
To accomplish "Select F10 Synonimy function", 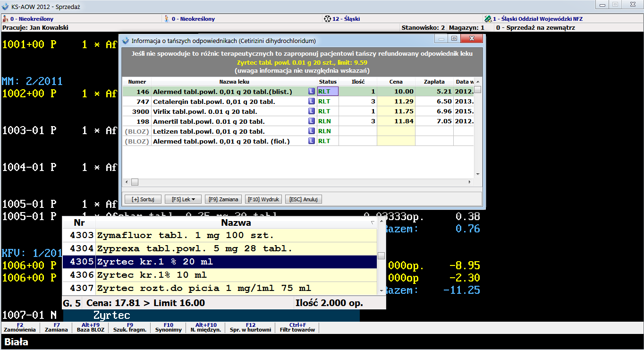I will tap(169, 327).
